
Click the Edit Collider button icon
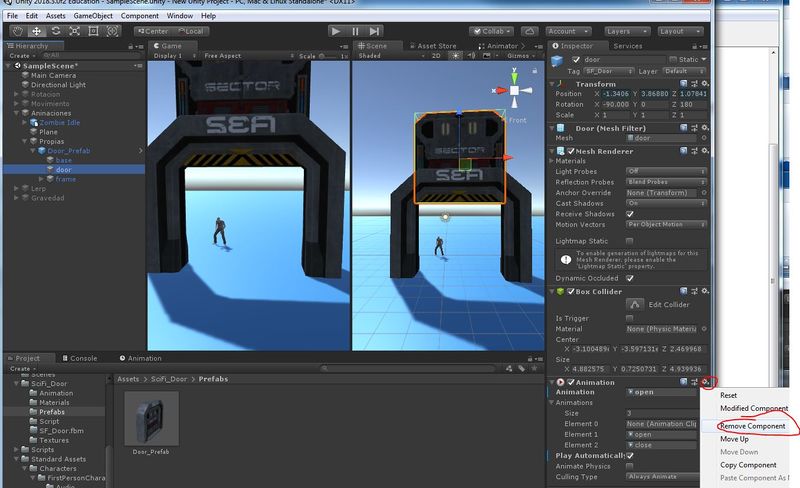635,304
